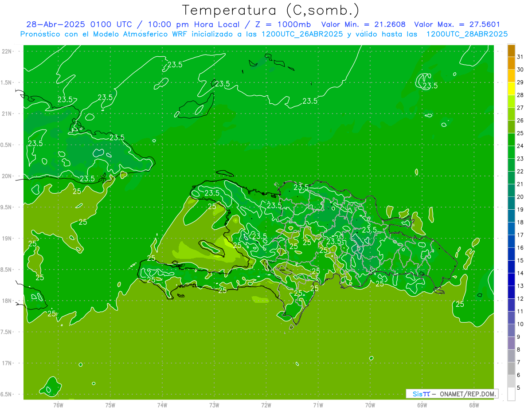Click the '18N' latitude axis label
532x411 pixels.
pyautogui.click(x=8, y=301)
